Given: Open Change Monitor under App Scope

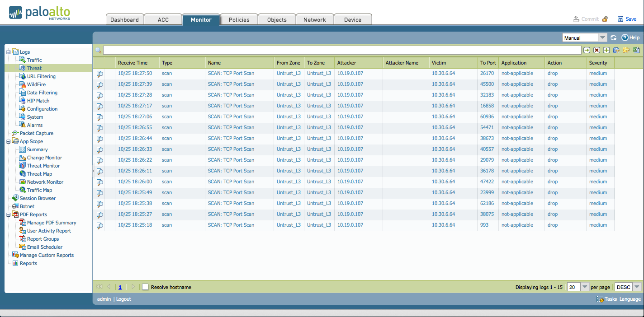Looking at the screenshot, I should tap(44, 158).
